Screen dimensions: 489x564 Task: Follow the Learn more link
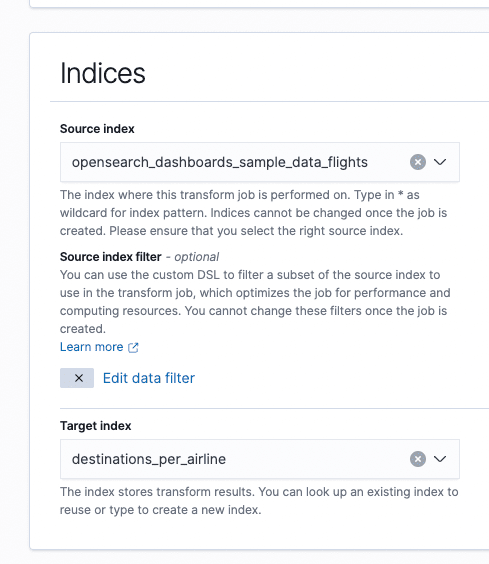(x=91, y=347)
